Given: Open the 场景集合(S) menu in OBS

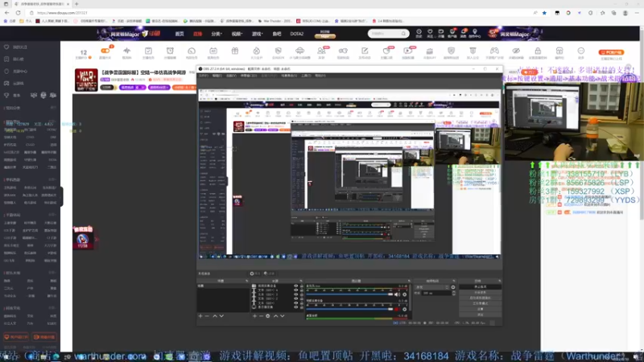Looking at the screenshot, I should [289, 76].
